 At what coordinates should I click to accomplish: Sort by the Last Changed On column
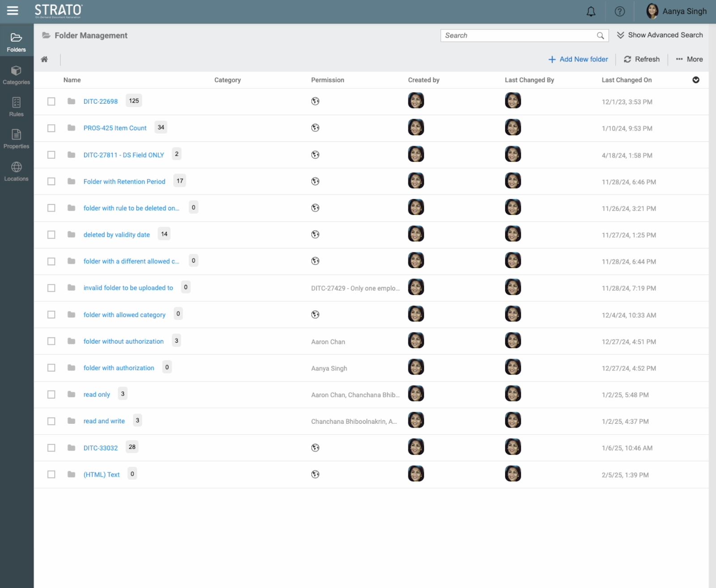[626, 80]
